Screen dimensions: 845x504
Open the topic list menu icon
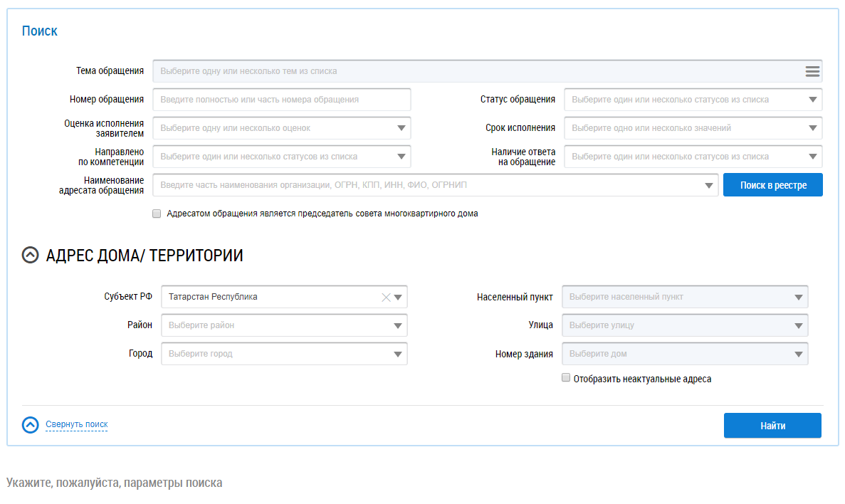[812, 71]
